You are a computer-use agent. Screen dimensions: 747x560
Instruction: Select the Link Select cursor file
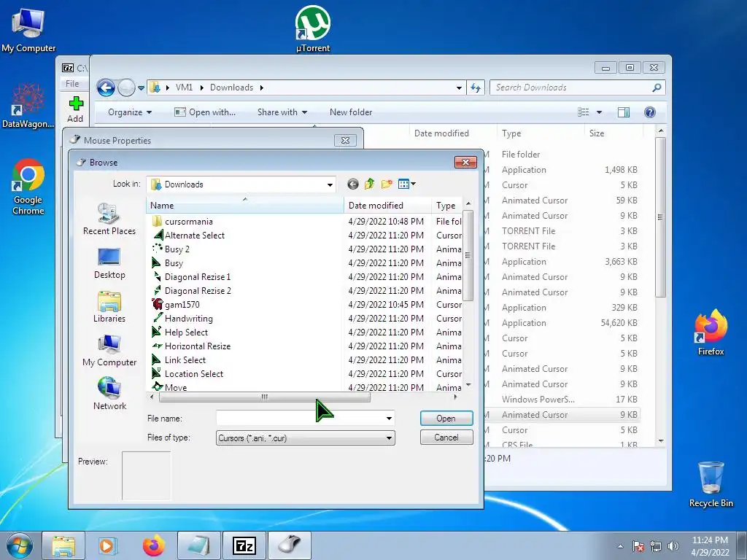pyautogui.click(x=185, y=359)
